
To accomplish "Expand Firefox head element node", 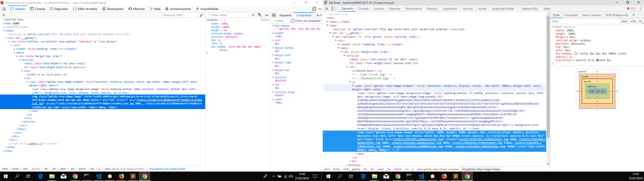I will (x=4, y=27).
